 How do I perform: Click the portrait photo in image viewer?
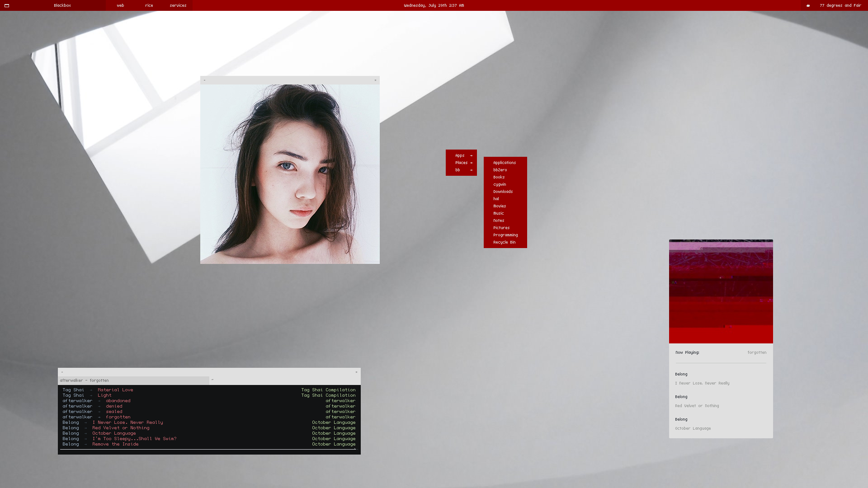[x=290, y=174]
